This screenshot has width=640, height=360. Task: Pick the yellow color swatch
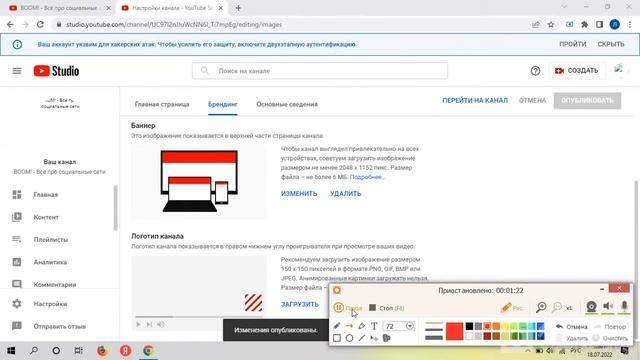[x=505, y=326]
